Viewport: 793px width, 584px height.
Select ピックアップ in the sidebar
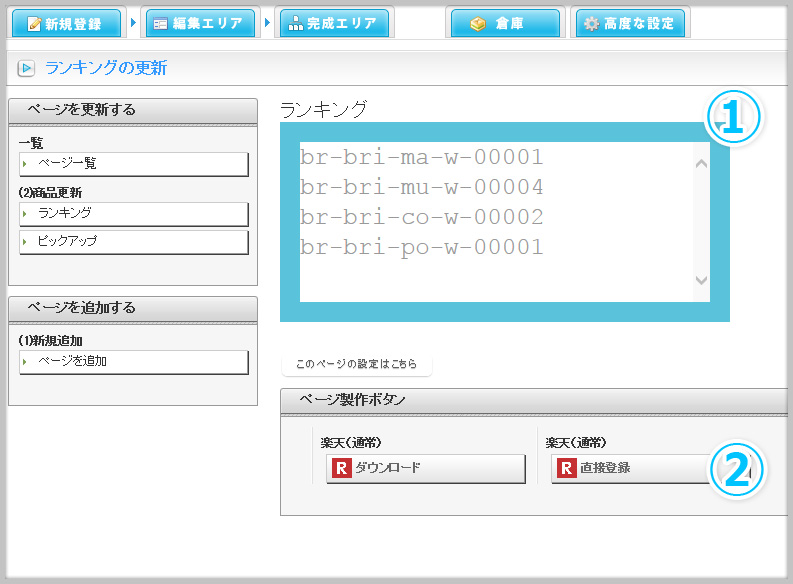pyautogui.click(x=133, y=241)
